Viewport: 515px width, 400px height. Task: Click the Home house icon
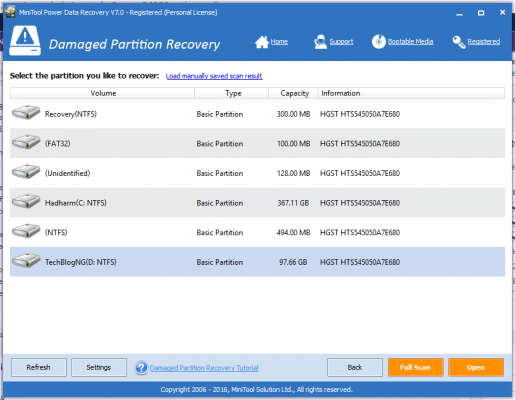(262, 42)
